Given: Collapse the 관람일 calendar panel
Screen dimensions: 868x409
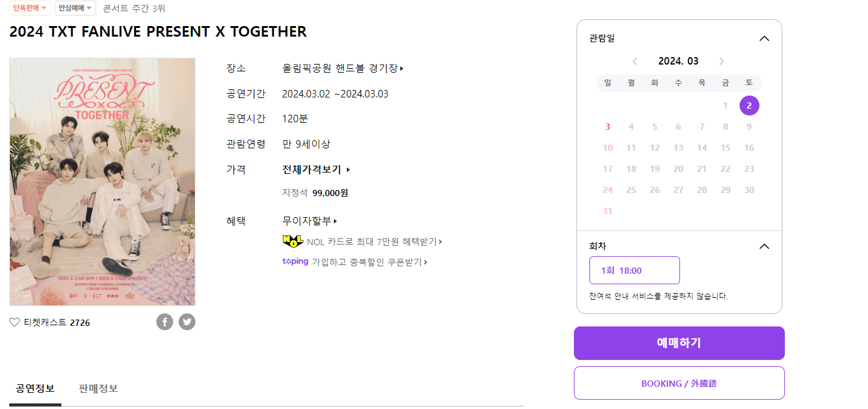Looking at the screenshot, I should click(764, 38).
